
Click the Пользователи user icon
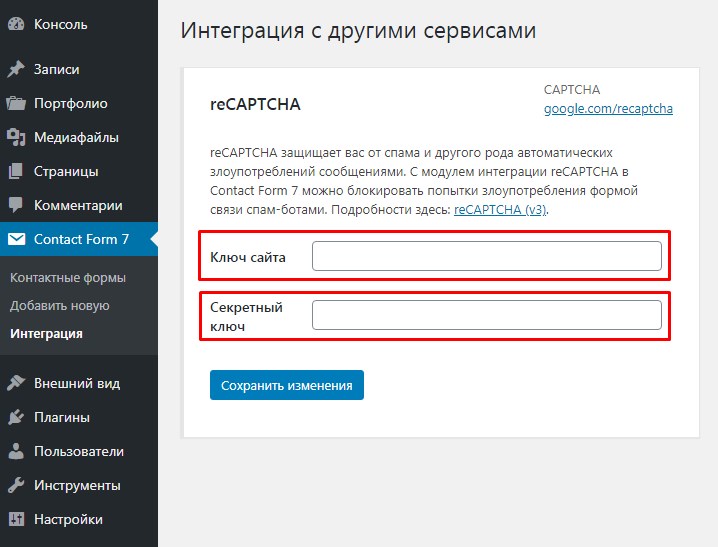(x=16, y=451)
